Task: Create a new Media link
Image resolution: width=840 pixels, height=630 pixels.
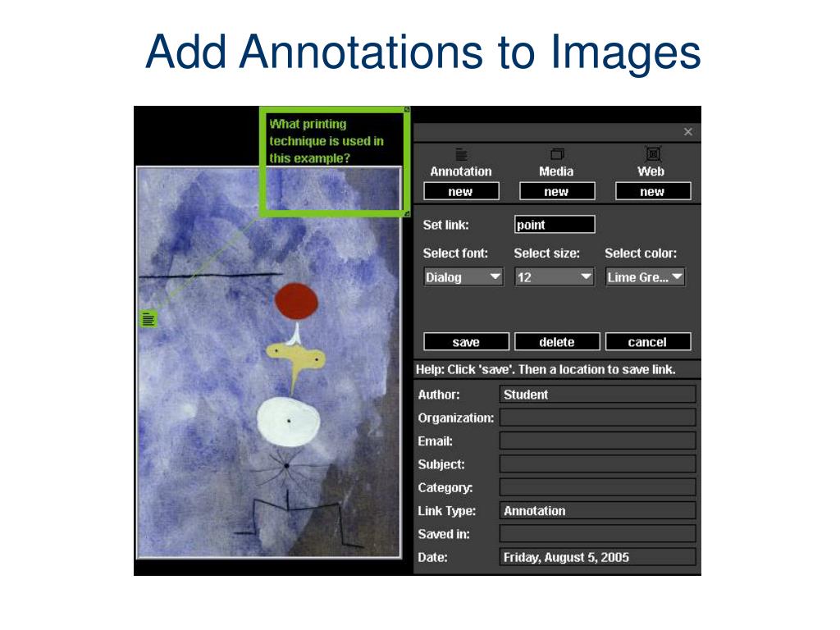Action: tap(557, 191)
